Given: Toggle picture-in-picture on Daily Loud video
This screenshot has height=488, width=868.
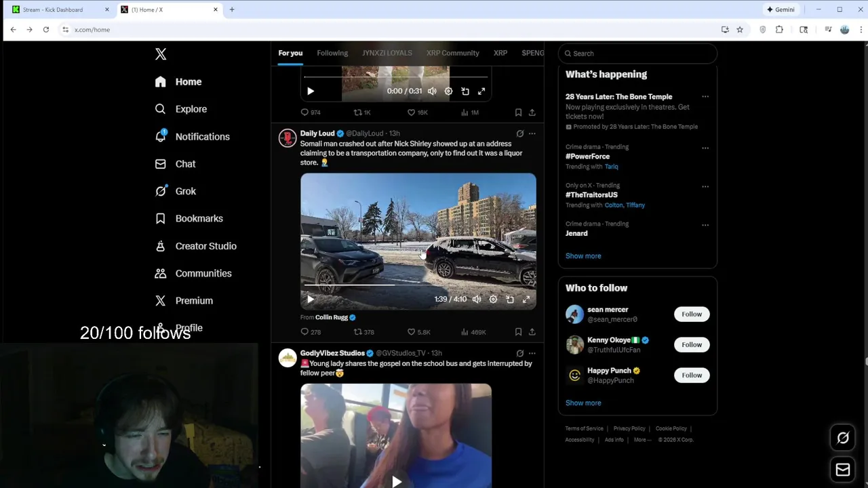Looking at the screenshot, I should tap(510, 299).
